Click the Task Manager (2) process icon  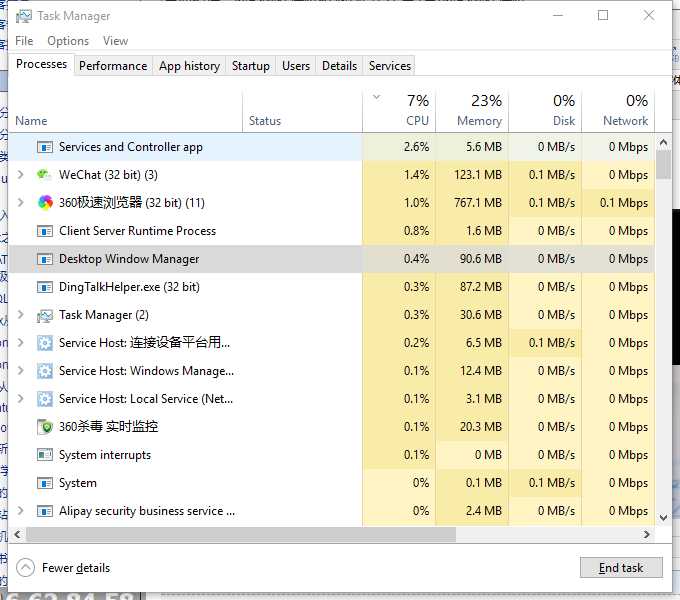coord(45,316)
